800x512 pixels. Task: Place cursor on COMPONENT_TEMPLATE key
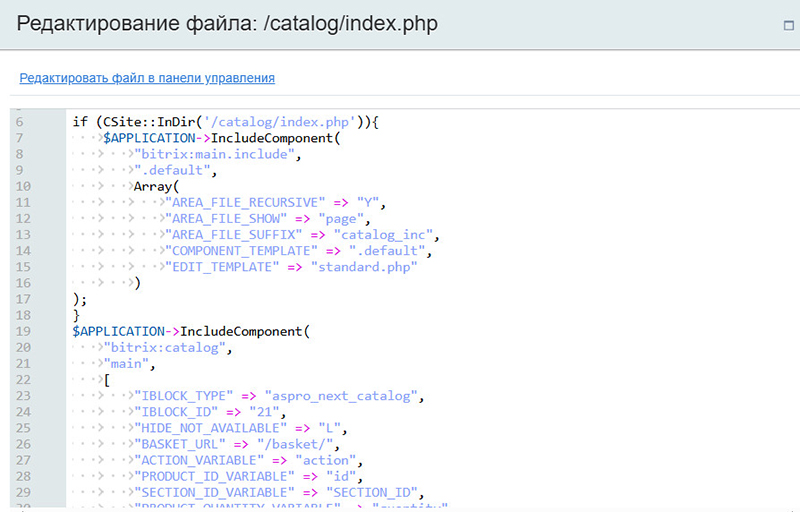tap(242, 251)
